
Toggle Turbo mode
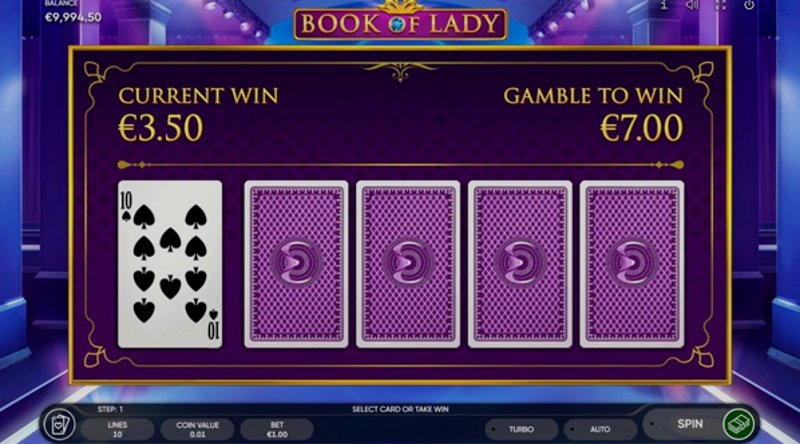coord(521,429)
